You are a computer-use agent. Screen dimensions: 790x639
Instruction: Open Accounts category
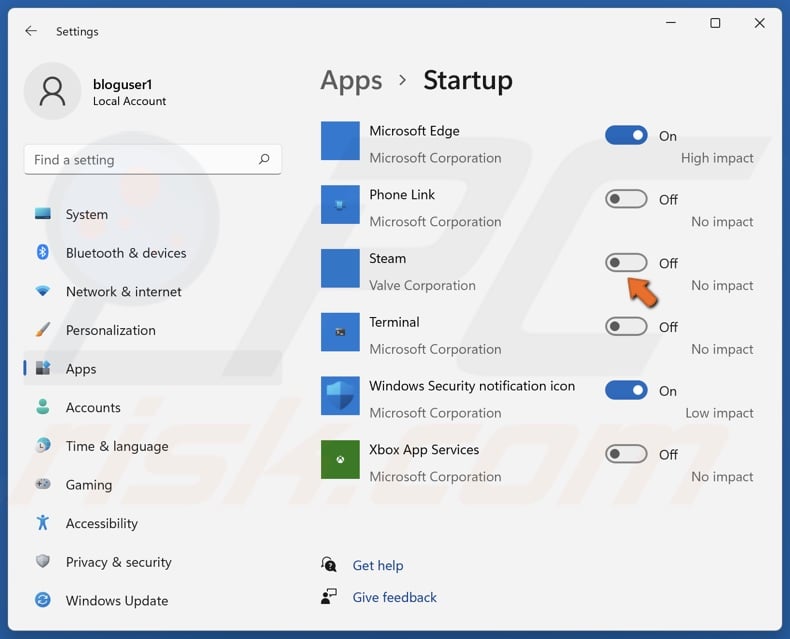(x=153, y=407)
